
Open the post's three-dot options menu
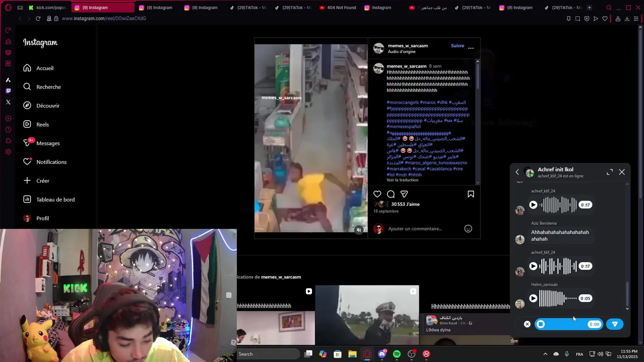click(471, 48)
